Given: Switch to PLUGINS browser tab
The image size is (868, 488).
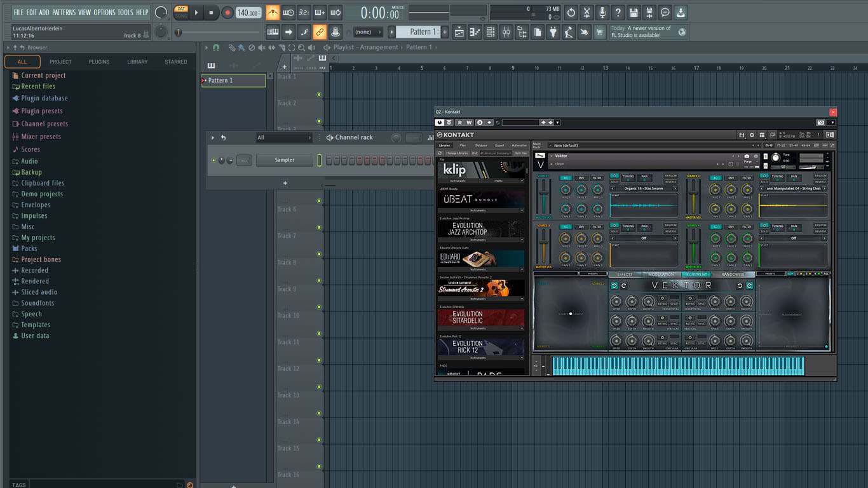Looking at the screenshot, I should click(99, 62).
